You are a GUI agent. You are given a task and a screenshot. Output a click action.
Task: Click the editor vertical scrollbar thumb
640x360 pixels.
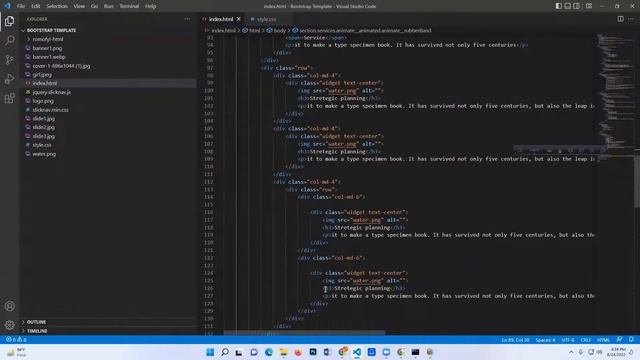pyautogui.click(x=637, y=180)
